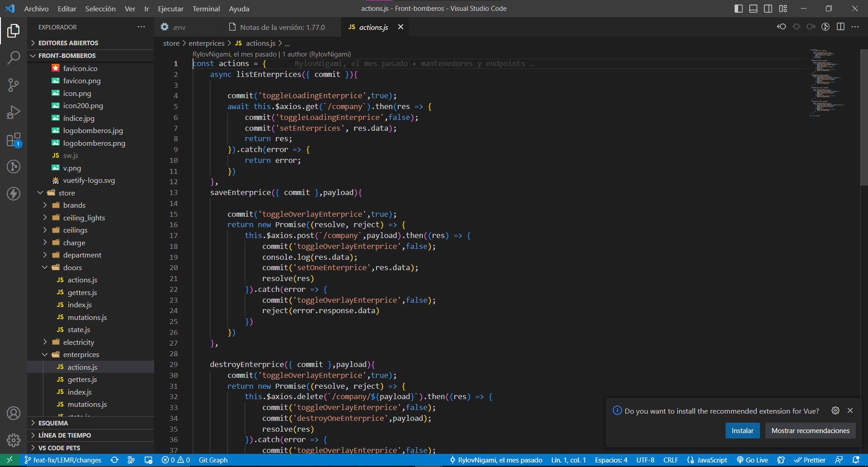This screenshot has height=467, width=868.
Task: Collapse the FRONT-BOMBEROS section
Action: 90,56
